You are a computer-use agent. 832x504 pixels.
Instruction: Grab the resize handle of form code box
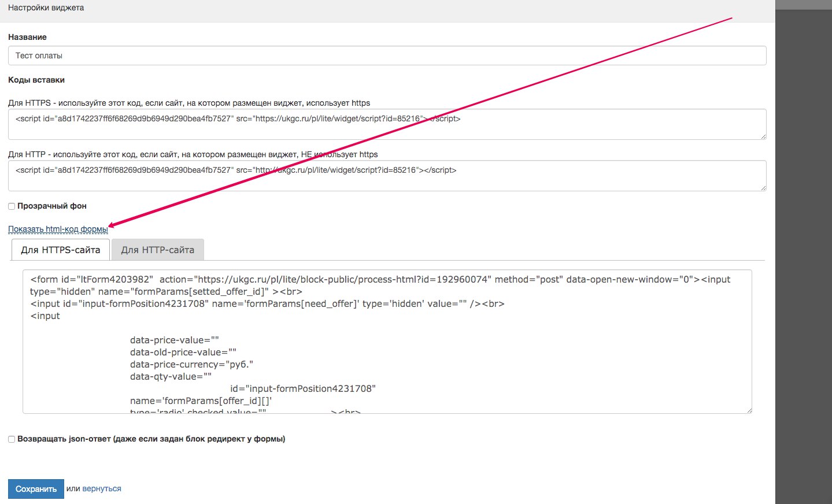[x=749, y=410]
